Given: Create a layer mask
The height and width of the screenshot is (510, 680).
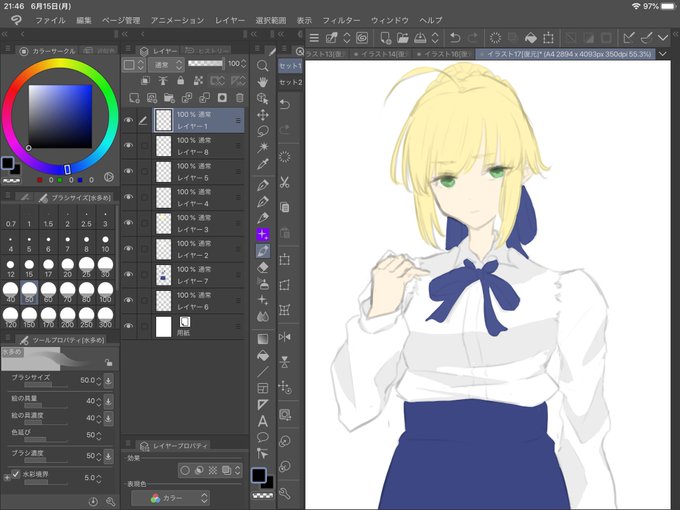Looking at the screenshot, I should [222, 98].
